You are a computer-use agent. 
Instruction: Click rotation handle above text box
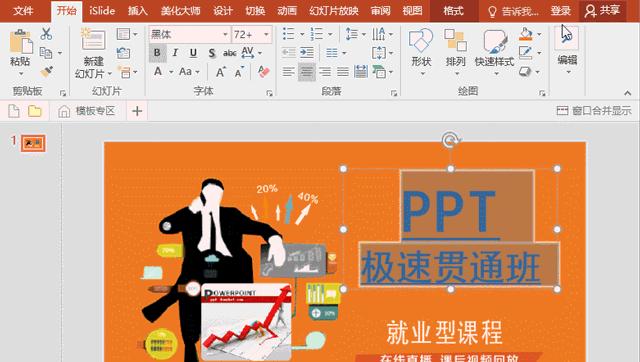pos(450,140)
